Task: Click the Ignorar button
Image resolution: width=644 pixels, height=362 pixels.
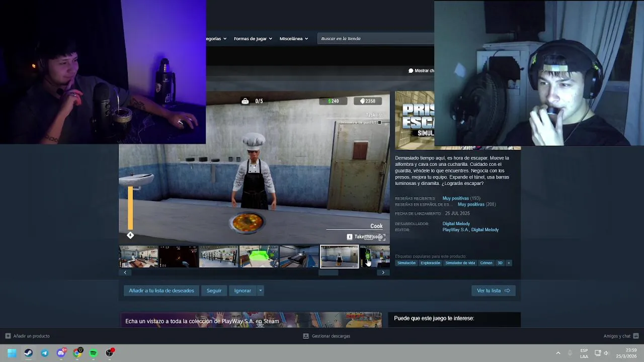Action: pyautogui.click(x=243, y=291)
